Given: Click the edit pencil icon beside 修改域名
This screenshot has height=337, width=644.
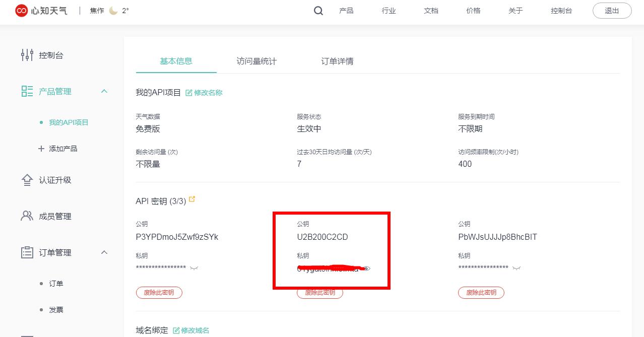Looking at the screenshot, I should [x=176, y=330].
